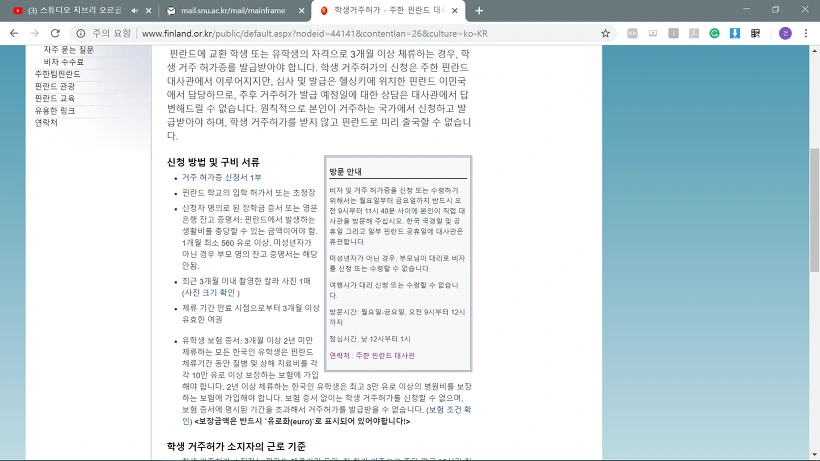The width and height of the screenshot is (820, 461).
Task: Click the 핀란드 학교의 입학 허가서 list item
Action: (x=248, y=192)
